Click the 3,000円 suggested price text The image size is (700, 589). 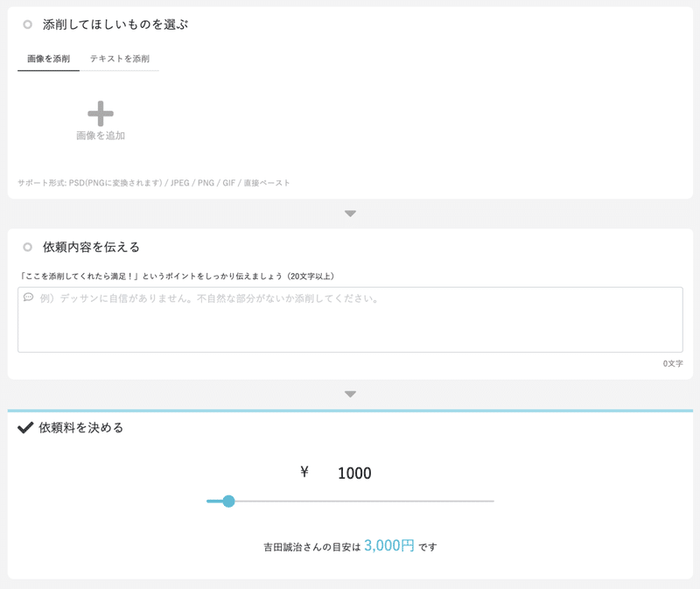tap(389, 545)
